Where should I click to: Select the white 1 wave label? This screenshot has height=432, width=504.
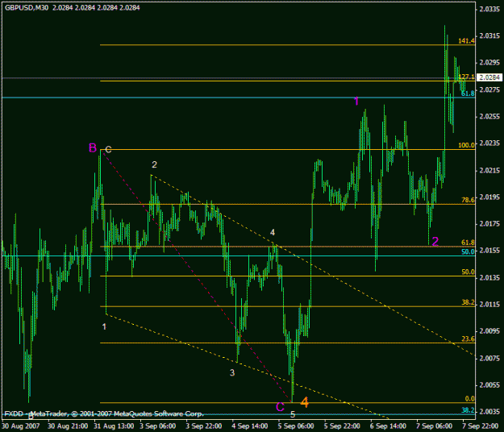click(x=104, y=326)
